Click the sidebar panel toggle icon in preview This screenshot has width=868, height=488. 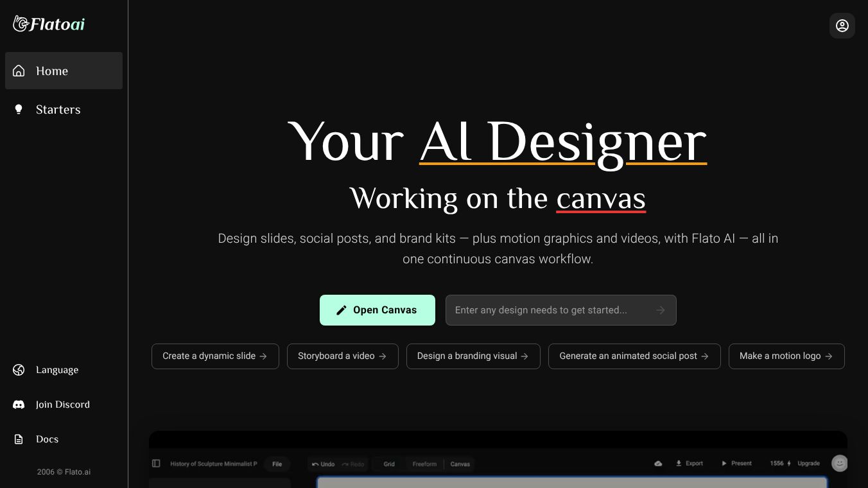156,464
